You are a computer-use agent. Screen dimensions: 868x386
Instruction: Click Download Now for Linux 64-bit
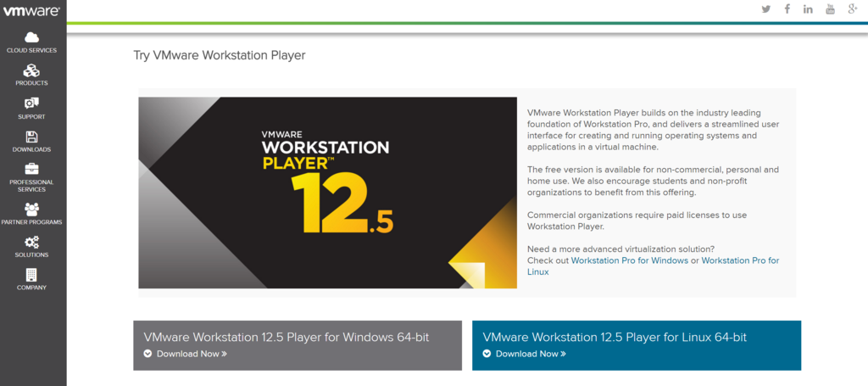[x=531, y=354]
